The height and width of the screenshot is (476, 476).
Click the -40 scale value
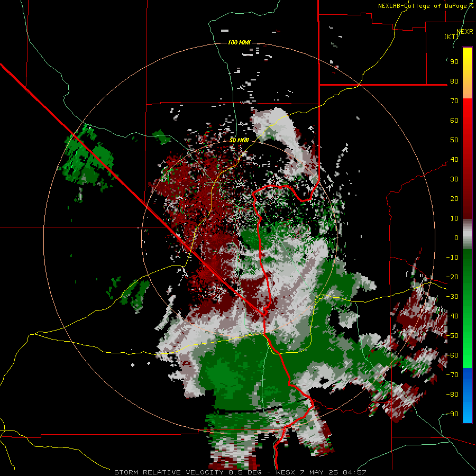pos(452,316)
